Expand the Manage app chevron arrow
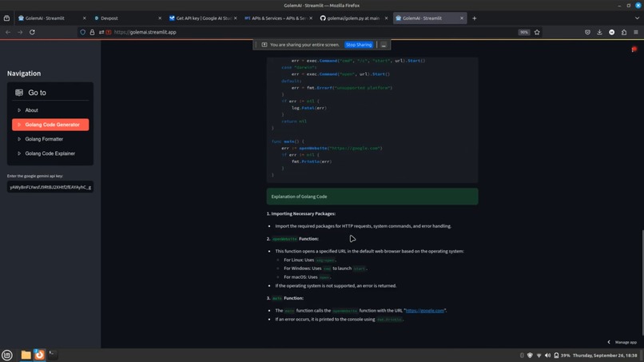644x362 pixels. 609,342
